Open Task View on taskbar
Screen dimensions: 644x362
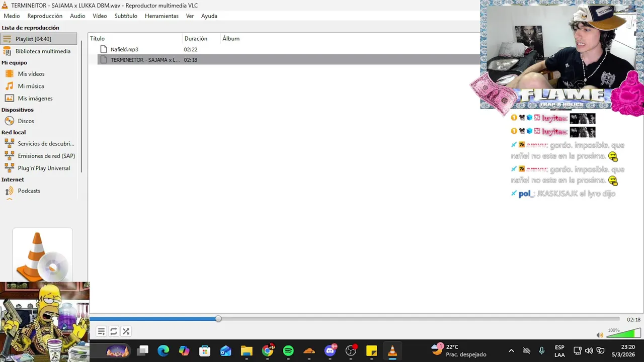coord(143,350)
